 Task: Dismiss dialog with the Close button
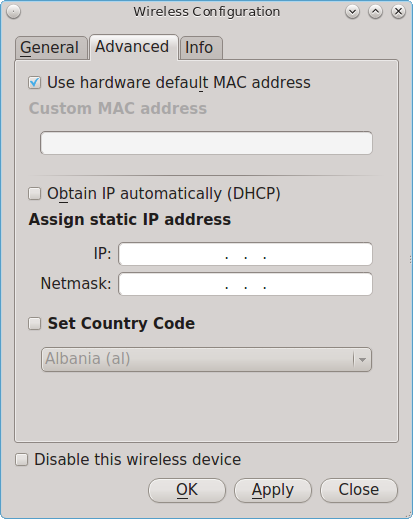pyautogui.click(x=359, y=490)
